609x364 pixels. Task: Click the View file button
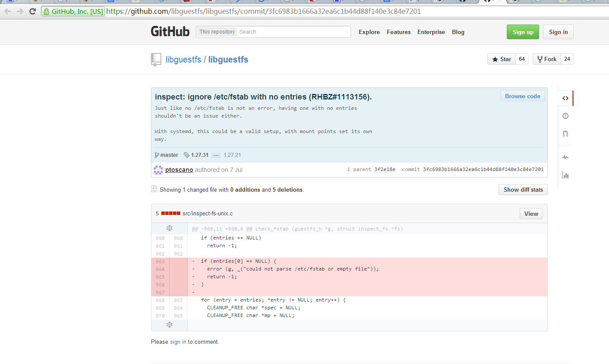[x=531, y=214]
